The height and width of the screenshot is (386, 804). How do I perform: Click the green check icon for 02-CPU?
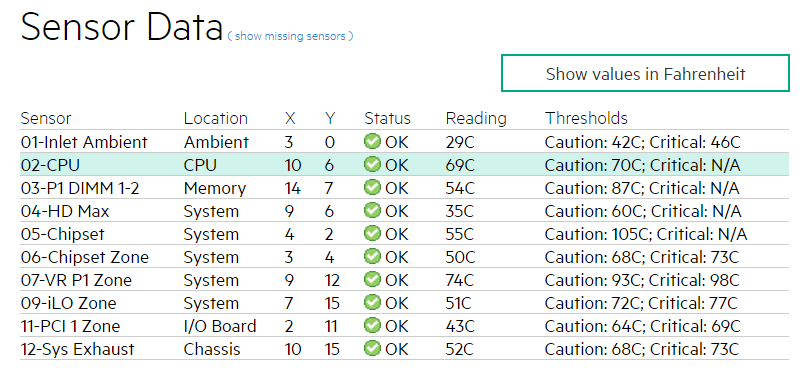[372, 164]
